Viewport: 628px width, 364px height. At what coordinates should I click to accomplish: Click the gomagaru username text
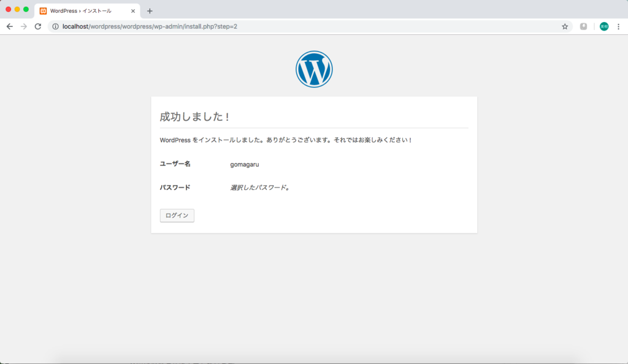click(x=244, y=164)
